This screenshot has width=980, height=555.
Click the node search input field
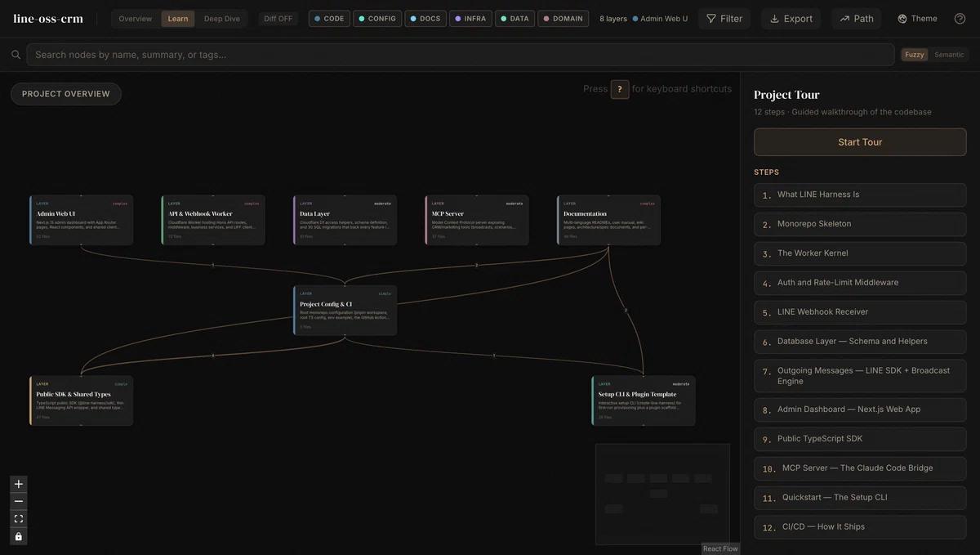click(461, 55)
